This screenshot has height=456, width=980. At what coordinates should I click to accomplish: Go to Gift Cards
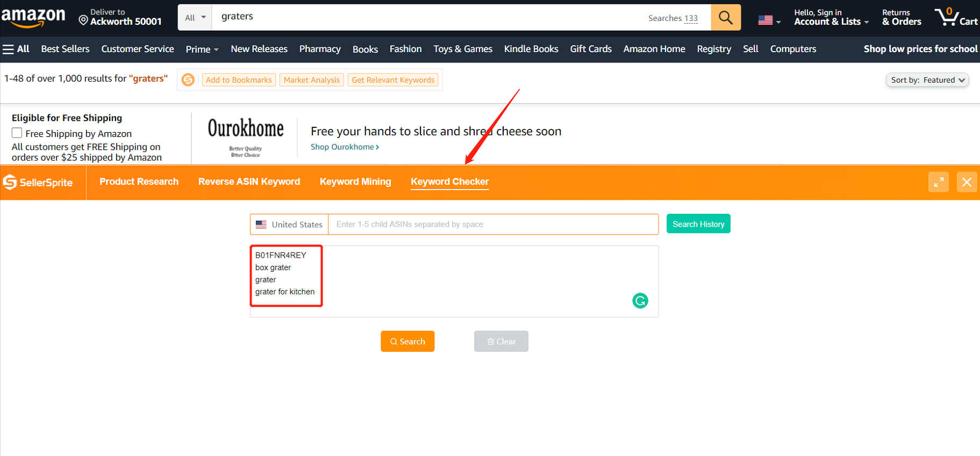click(x=591, y=49)
